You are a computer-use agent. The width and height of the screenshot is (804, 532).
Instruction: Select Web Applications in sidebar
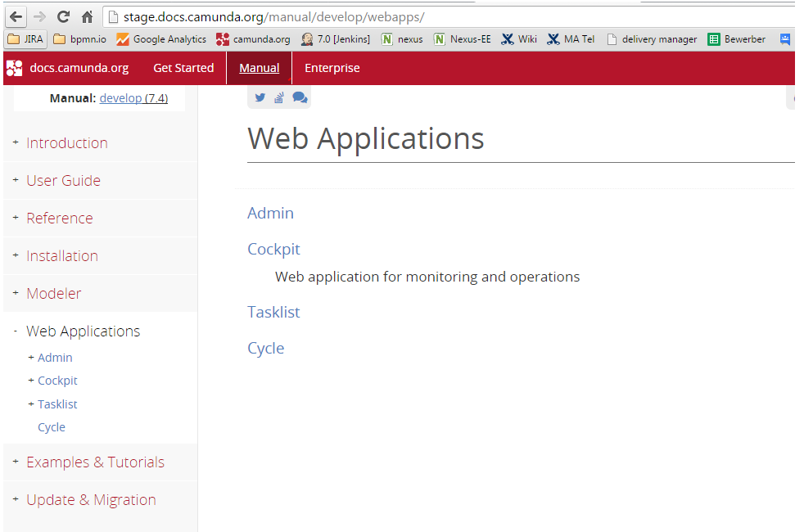(x=83, y=331)
